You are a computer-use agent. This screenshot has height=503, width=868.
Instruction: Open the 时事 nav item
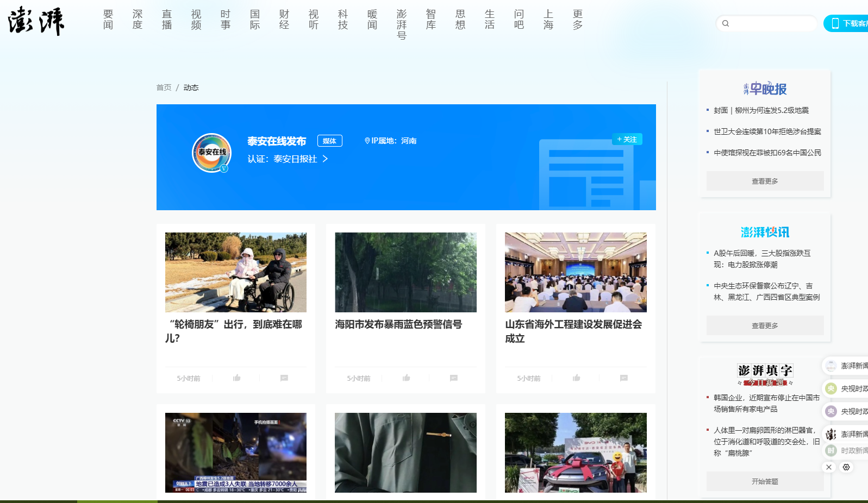(226, 20)
